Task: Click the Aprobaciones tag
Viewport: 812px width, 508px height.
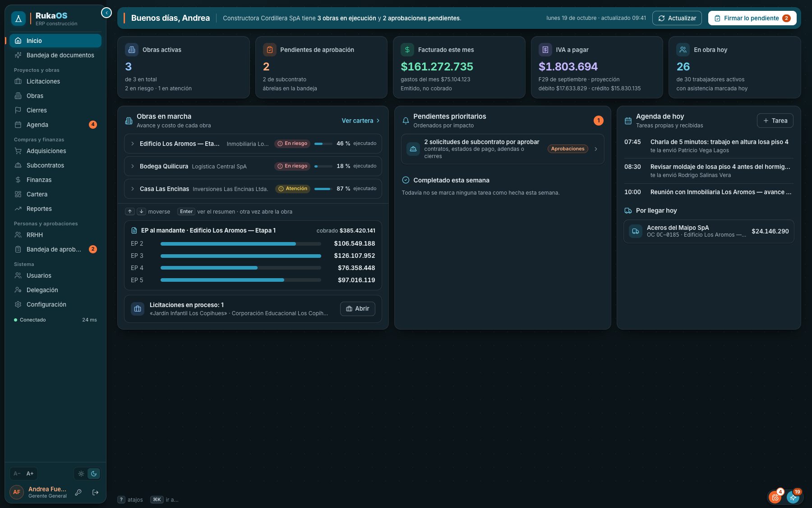Action: (x=568, y=149)
